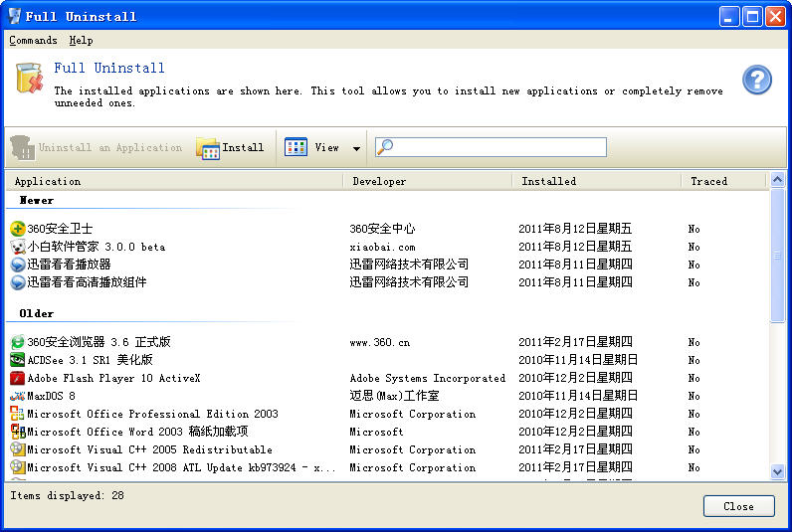Select Microsoft Office Professional Edition 2003 row
The height and width of the screenshot is (532, 792).
pyautogui.click(x=152, y=414)
